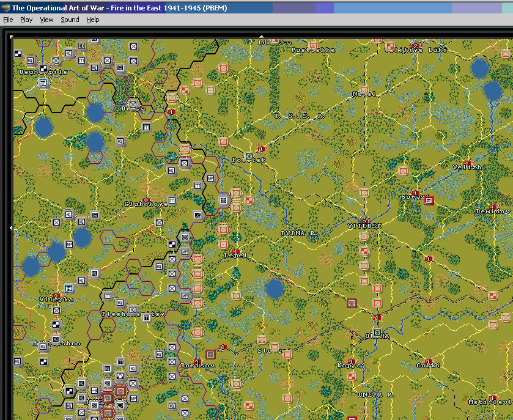Click the Borisov town label
Viewport: 513px width, 420px height.
[197, 366]
